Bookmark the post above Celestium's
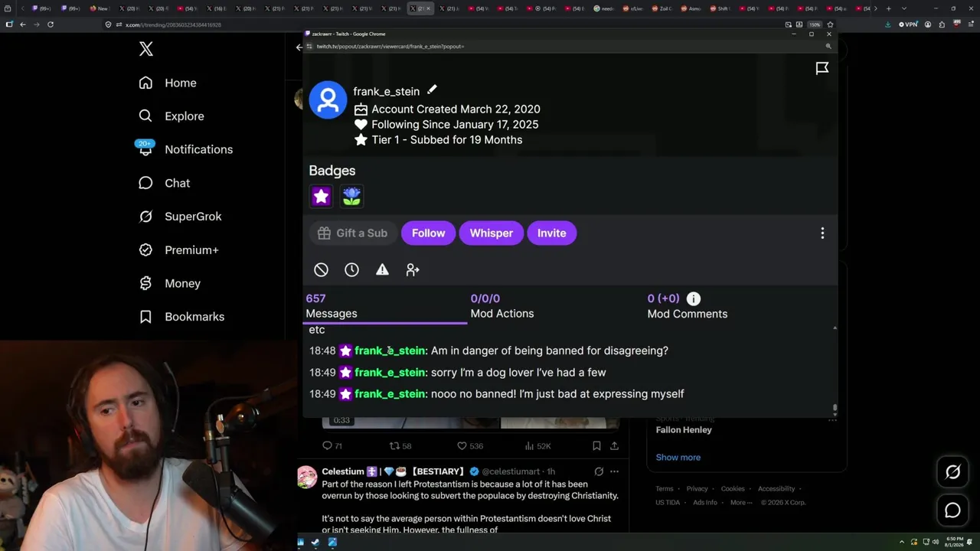The height and width of the screenshot is (551, 980). click(x=596, y=445)
